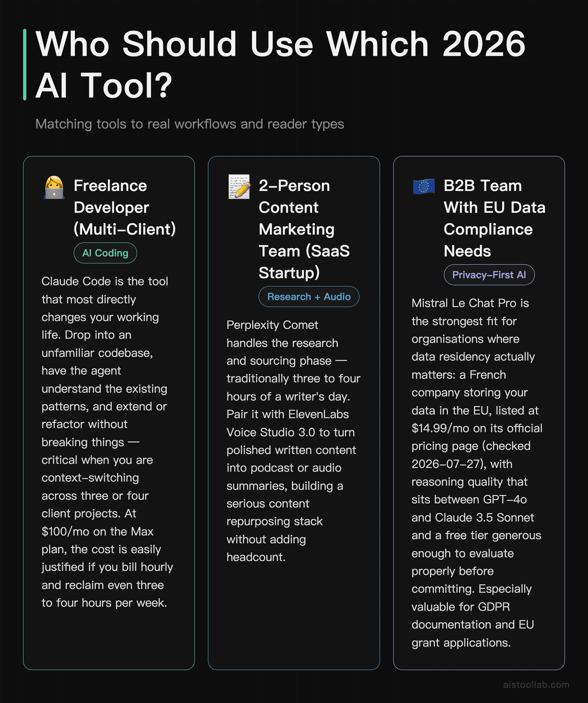Viewport: 588px width, 703px height.
Task: Click the Mistral Le Chat Pro paragraph
Action: coord(477,473)
